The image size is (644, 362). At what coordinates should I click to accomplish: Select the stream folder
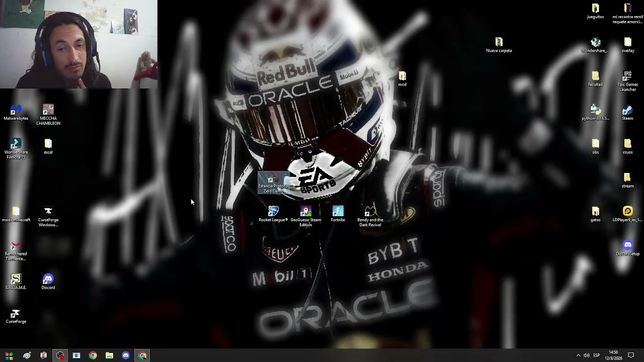628,180
